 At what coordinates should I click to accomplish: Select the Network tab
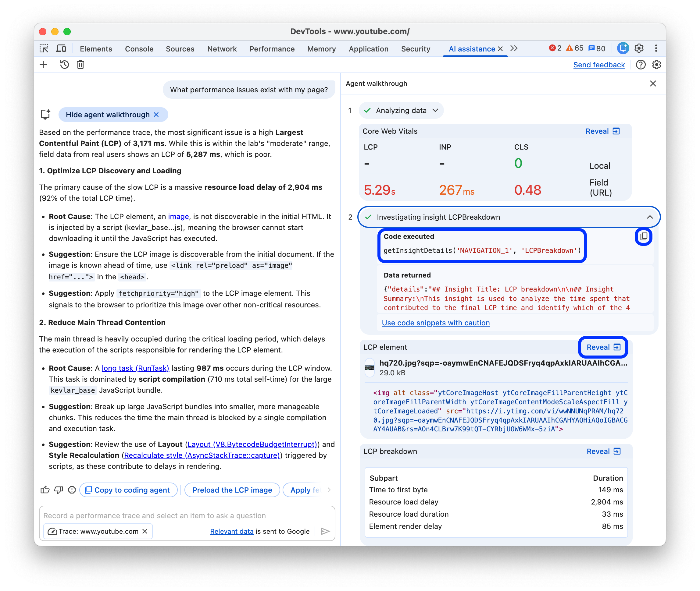coord(222,49)
